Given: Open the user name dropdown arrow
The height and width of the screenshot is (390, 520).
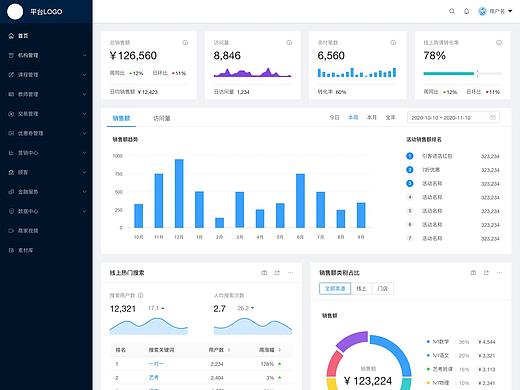Looking at the screenshot, I should point(510,11).
